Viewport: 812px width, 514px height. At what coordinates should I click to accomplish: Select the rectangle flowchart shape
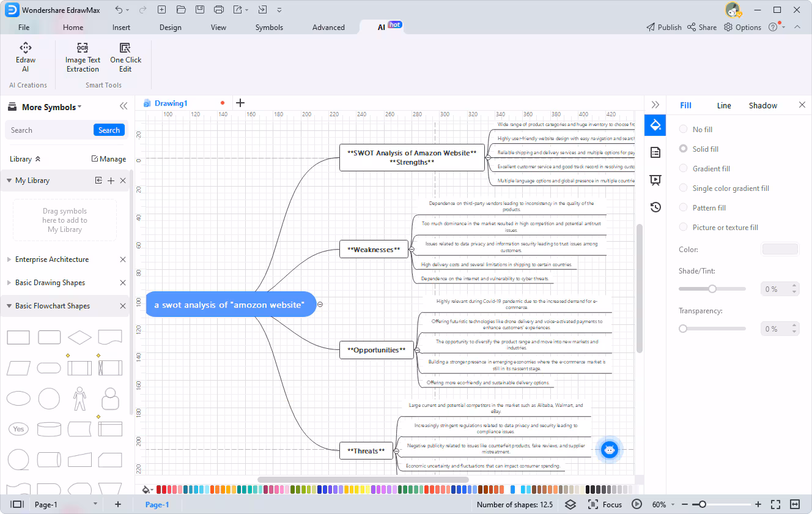[18, 337]
